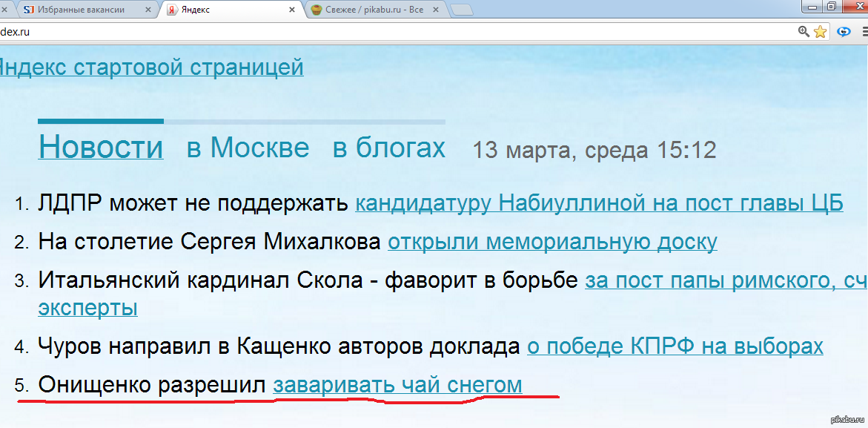Click the blue extension icon in toolbar
This screenshot has width=868, height=428.
tap(844, 32)
